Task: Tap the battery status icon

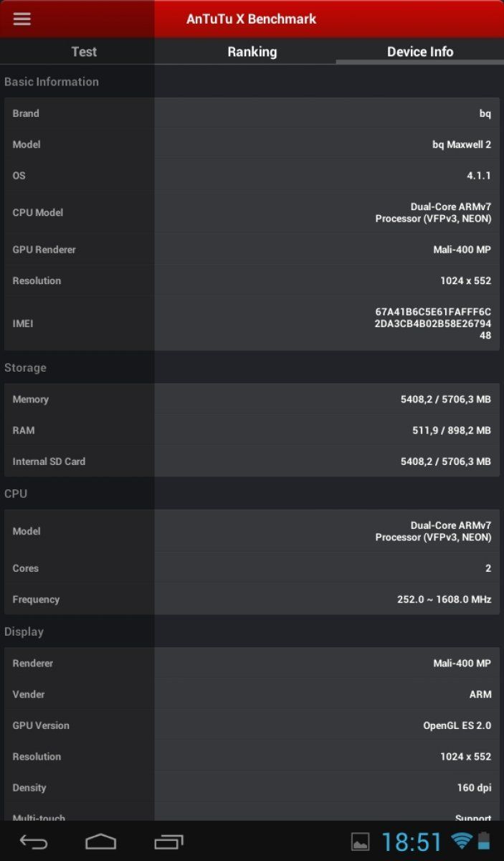Action: click(485, 841)
